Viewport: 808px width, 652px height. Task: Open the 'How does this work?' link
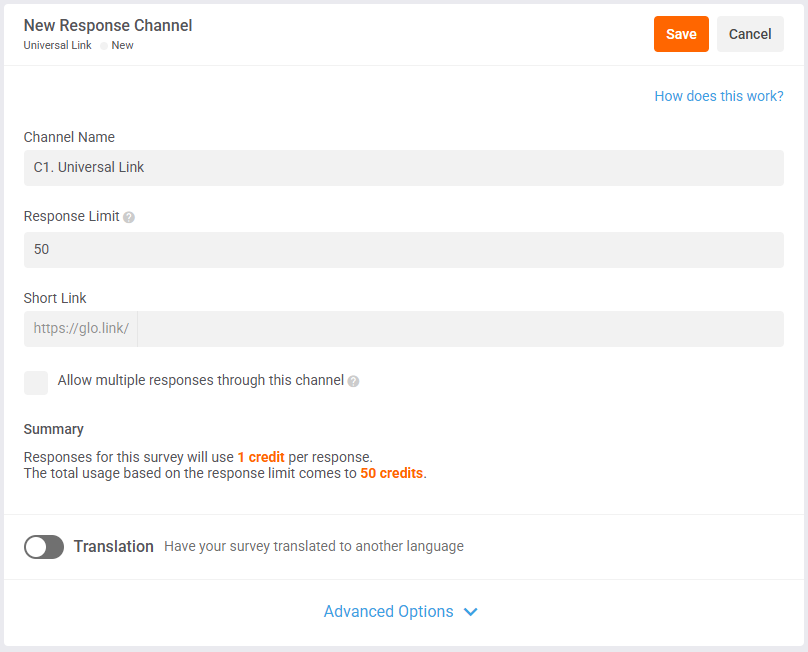point(718,96)
